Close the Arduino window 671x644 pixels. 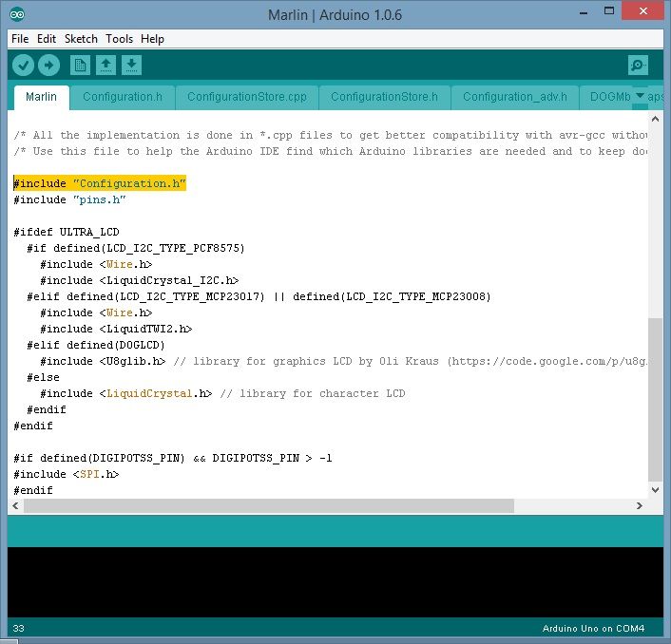coord(642,11)
